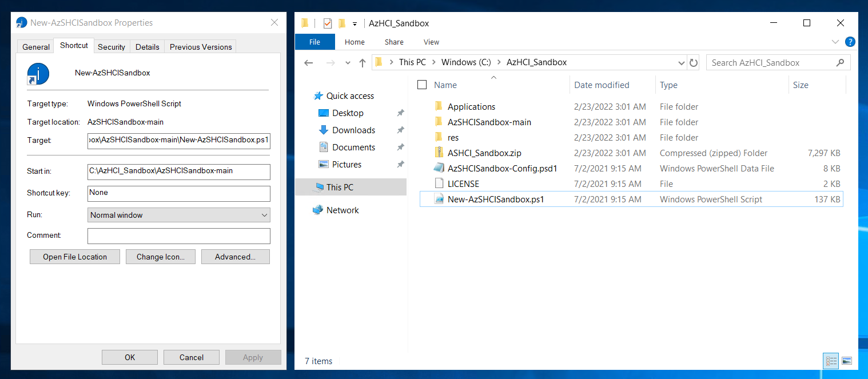868x379 pixels.
Task: Open the File tab in Explorer ribbon
Action: pyautogui.click(x=314, y=42)
